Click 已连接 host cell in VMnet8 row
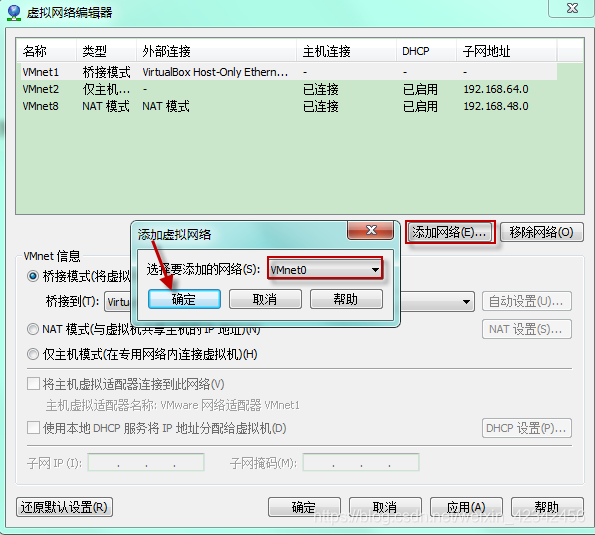 [x=321, y=106]
